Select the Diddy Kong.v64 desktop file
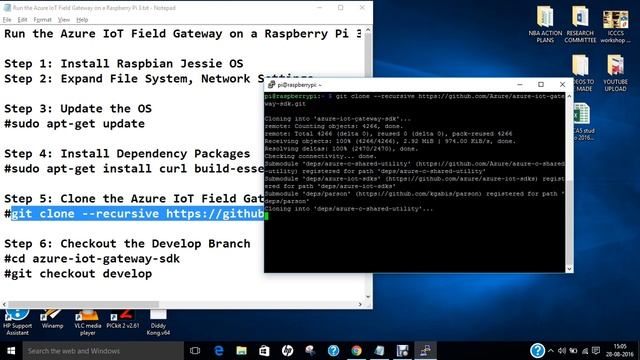This screenshot has width=640, height=360. pos(158,323)
